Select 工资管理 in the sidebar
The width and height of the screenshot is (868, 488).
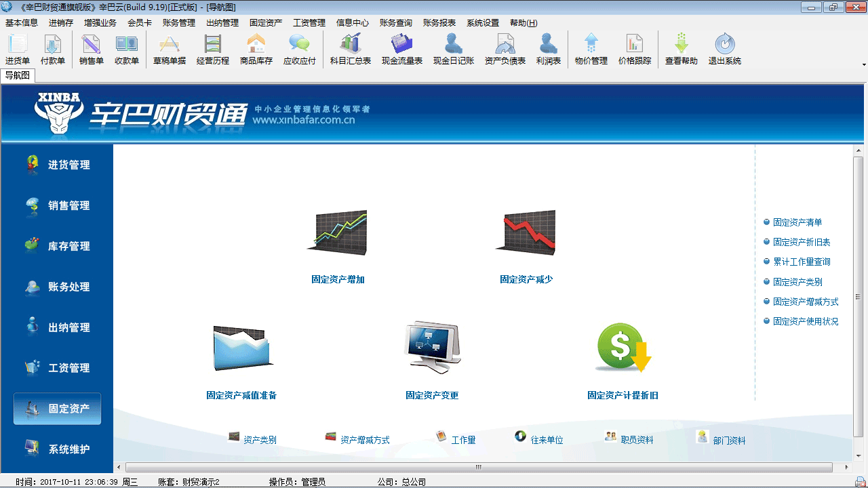tap(57, 368)
